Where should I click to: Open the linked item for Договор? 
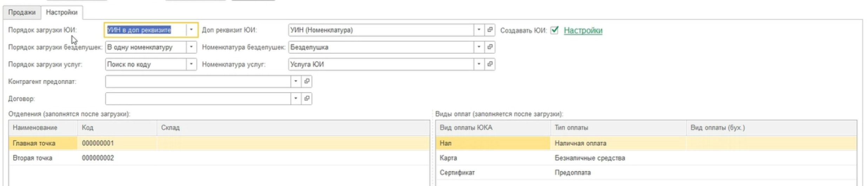(307, 99)
